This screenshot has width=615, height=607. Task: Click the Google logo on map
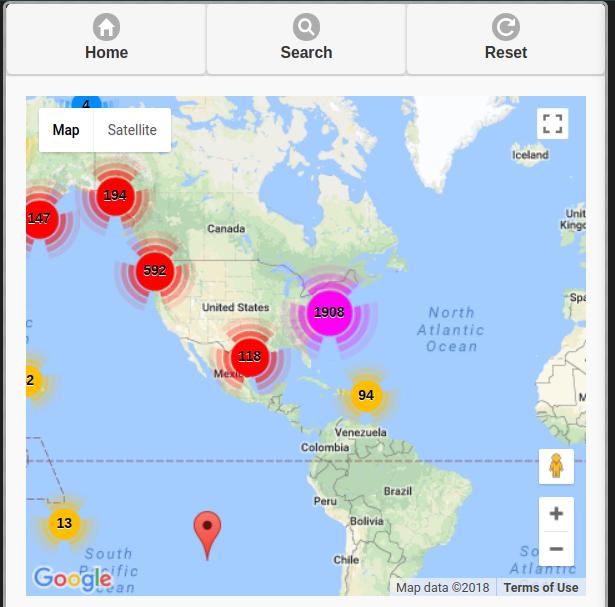coord(71,578)
